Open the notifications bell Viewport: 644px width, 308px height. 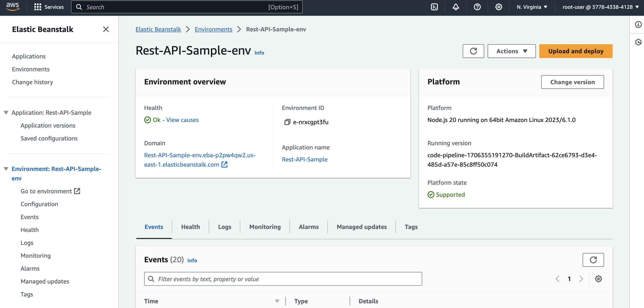tap(455, 7)
